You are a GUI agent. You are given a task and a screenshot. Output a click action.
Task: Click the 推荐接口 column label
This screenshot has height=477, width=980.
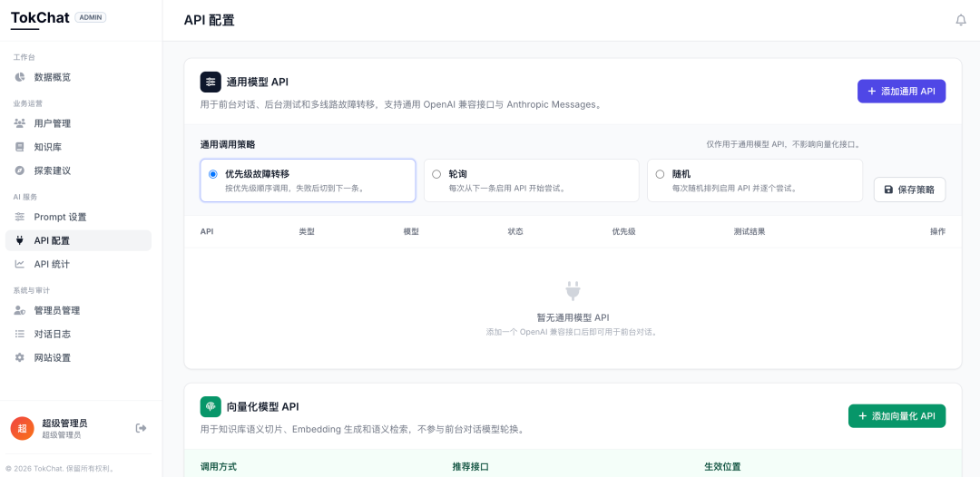pyautogui.click(x=470, y=466)
